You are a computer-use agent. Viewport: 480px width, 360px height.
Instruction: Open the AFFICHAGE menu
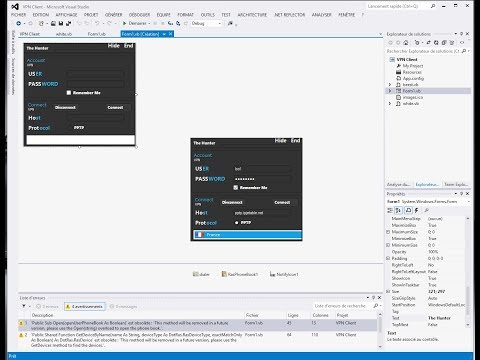(x=66, y=15)
